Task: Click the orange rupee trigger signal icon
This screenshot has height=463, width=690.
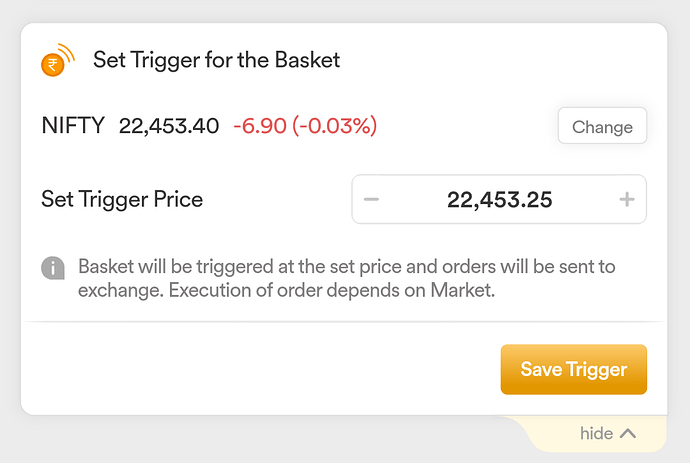Action: click(58, 60)
